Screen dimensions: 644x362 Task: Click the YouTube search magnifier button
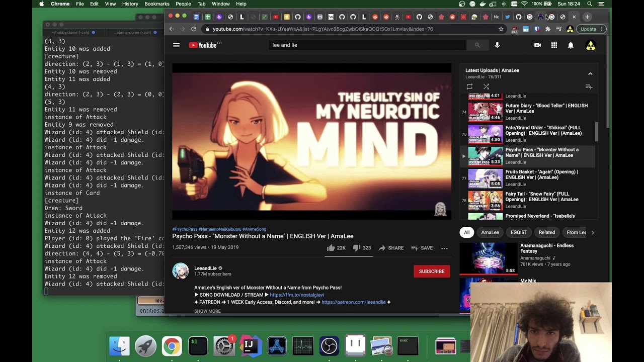pos(477,45)
